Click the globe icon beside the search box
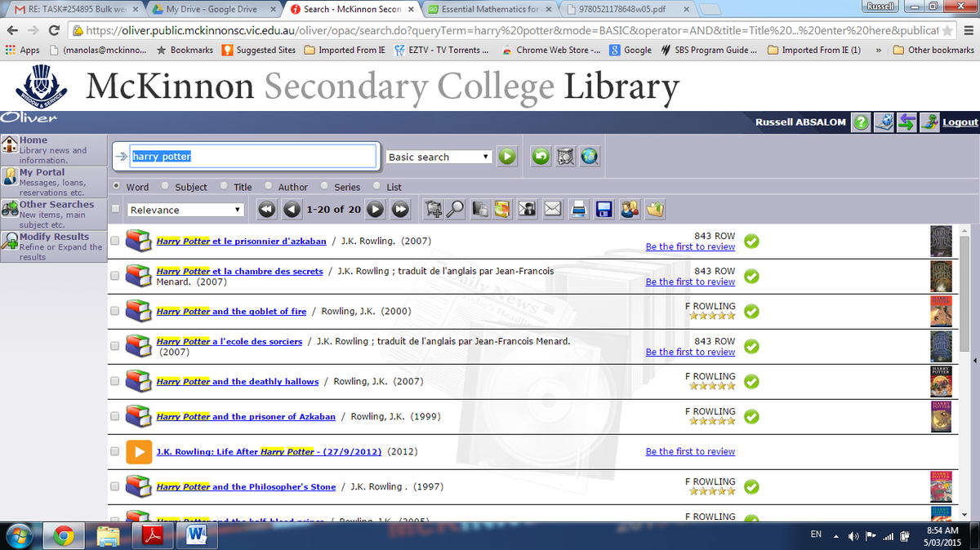Screen dimensions: 980x550 590,157
